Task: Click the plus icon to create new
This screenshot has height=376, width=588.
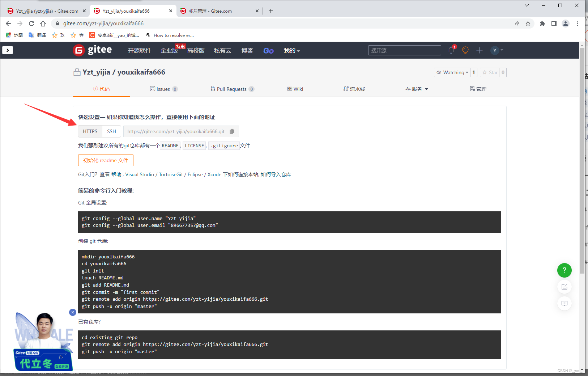Action: point(480,50)
